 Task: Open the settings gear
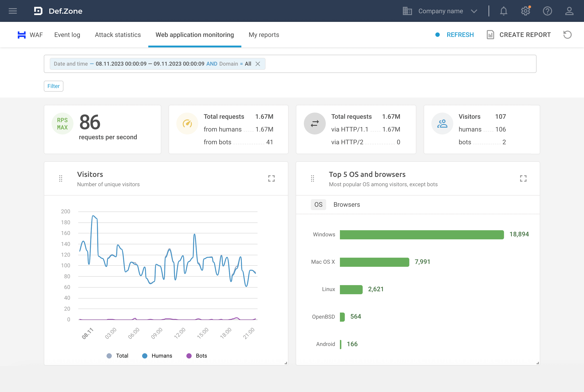coord(525,11)
